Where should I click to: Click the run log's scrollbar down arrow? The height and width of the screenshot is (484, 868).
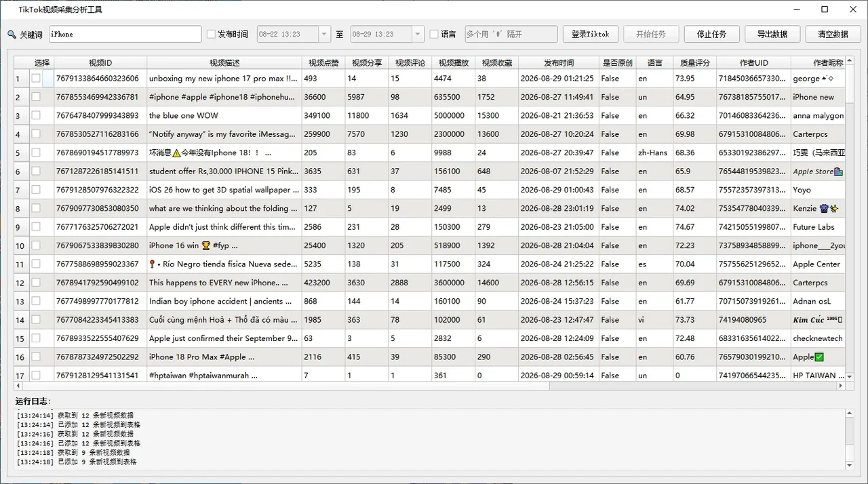tap(850, 466)
